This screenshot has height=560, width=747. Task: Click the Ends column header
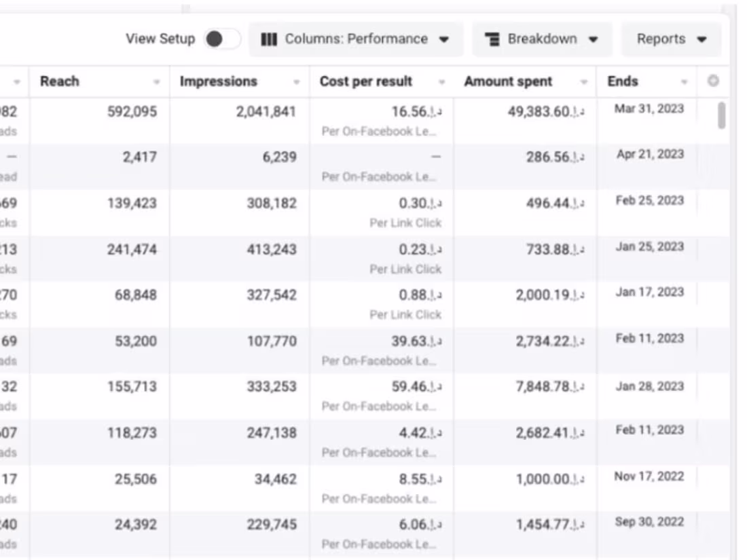[623, 81]
